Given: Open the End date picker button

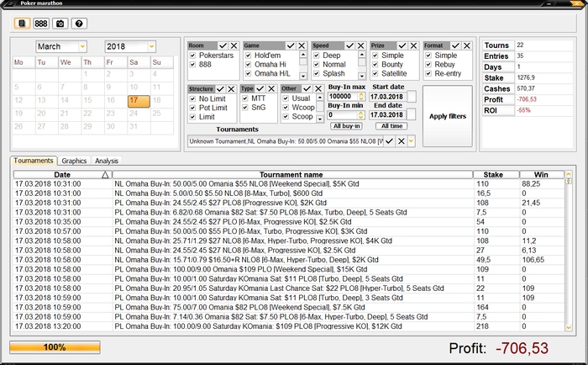Looking at the screenshot, I should (x=412, y=114).
